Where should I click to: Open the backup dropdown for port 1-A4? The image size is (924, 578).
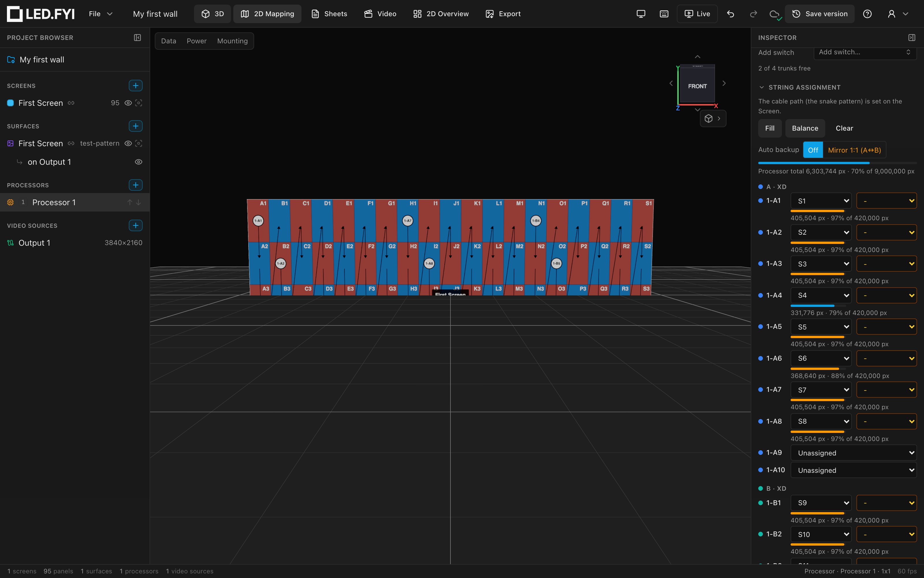point(886,295)
